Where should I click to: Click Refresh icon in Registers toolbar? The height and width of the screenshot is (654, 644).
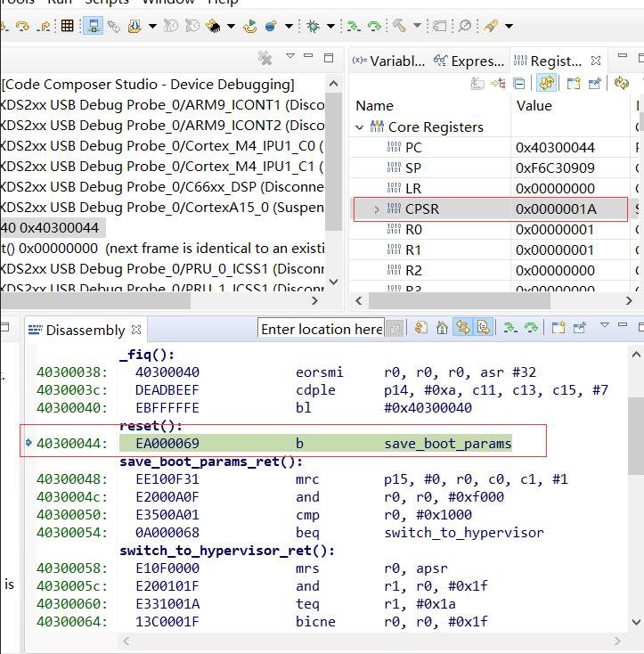[x=621, y=84]
